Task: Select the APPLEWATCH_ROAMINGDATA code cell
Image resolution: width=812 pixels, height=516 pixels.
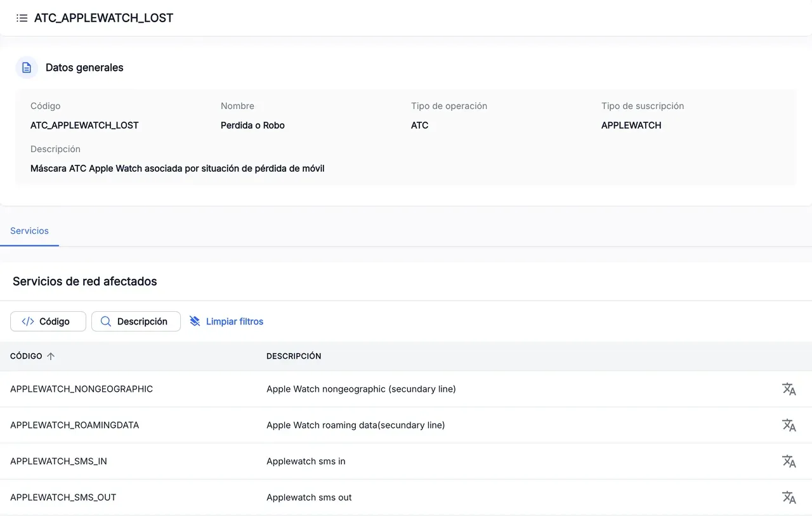Action: [x=74, y=425]
